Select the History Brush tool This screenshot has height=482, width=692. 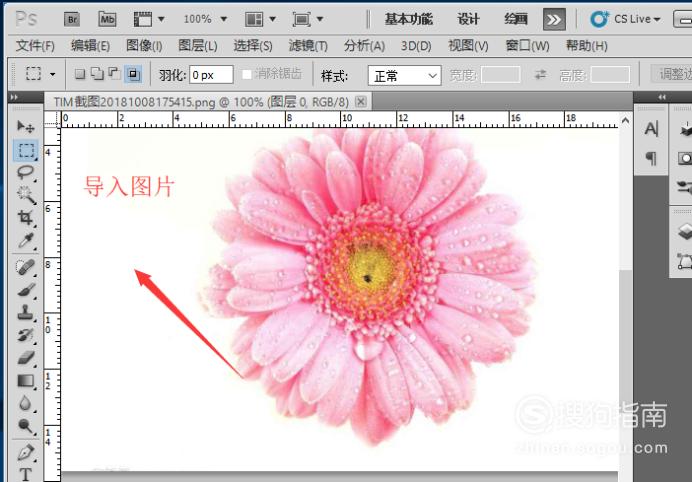26,335
